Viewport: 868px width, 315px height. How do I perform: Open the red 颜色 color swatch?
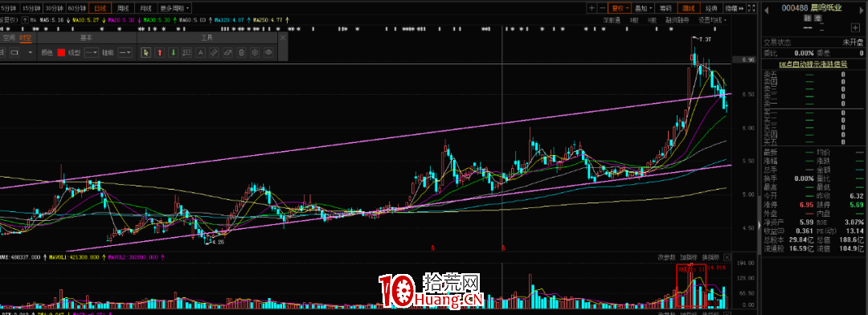(61, 52)
